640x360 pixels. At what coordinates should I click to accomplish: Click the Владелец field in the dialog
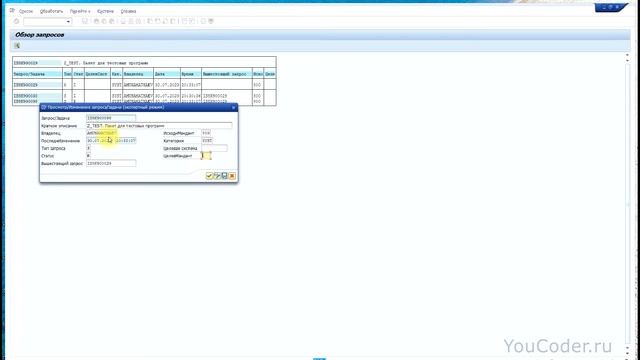[102, 133]
